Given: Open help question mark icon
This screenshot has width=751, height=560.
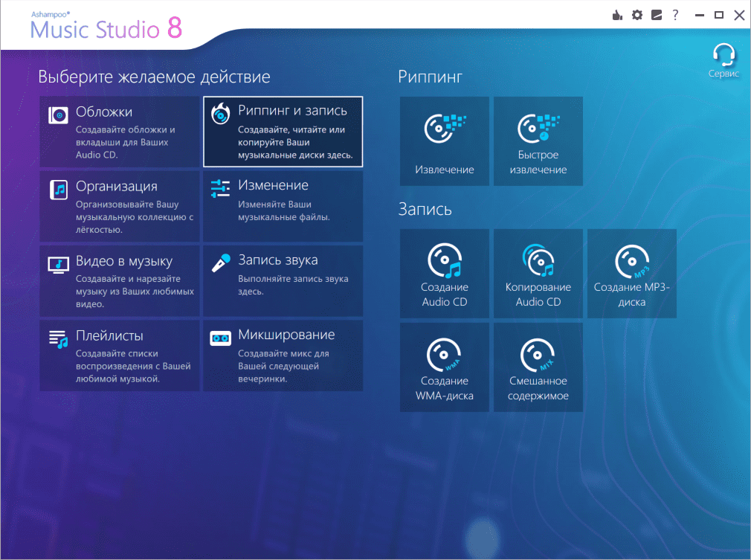Looking at the screenshot, I should (x=675, y=16).
